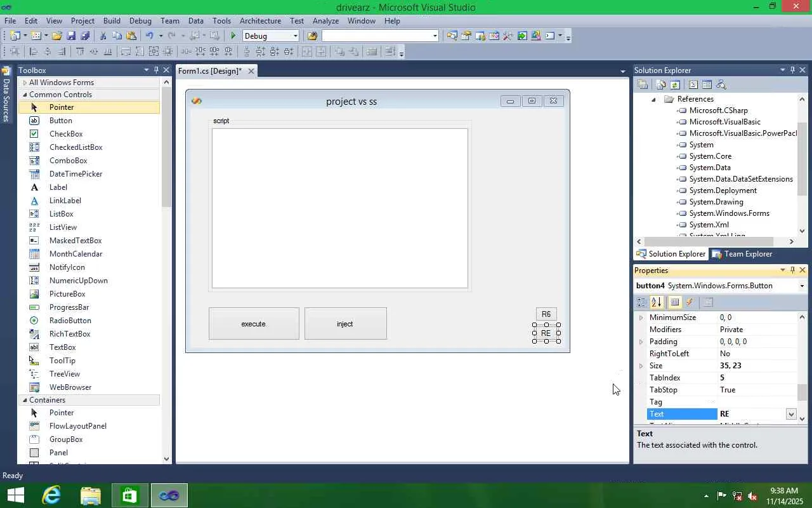Click the Open File folder icon in toolbar
The height and width of the screenshot is (508, 812).
click(57, 36)
